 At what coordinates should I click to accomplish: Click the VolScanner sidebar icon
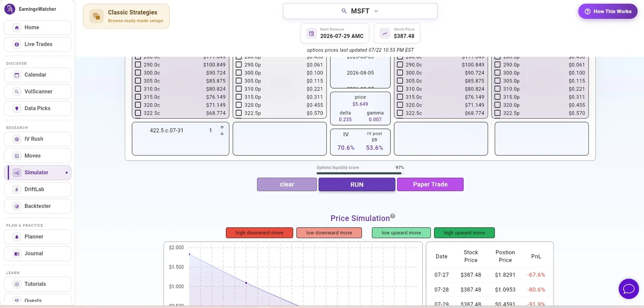(17, 92)
